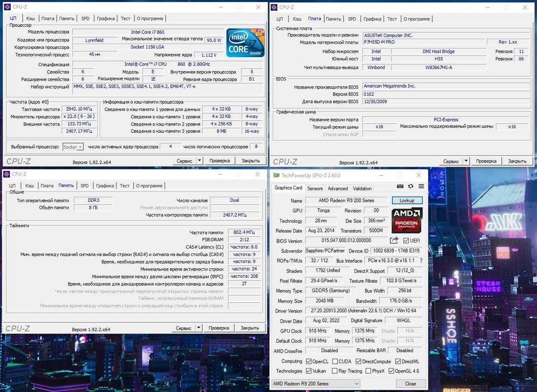The image size is (537, 392).
Task: Click the AMD Radeon Graphics logo
Action: point(407,220)
